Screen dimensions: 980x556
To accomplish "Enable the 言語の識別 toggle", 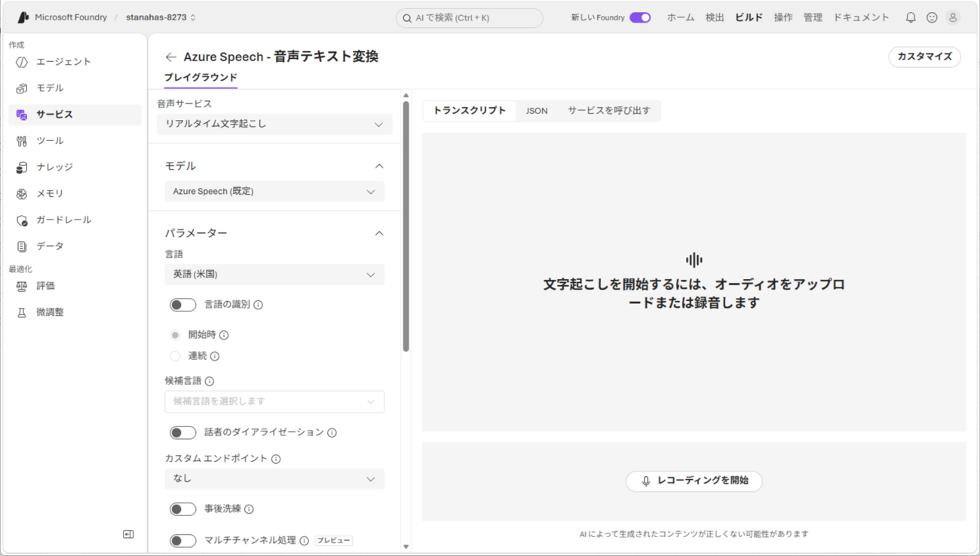I will point(182,305).
